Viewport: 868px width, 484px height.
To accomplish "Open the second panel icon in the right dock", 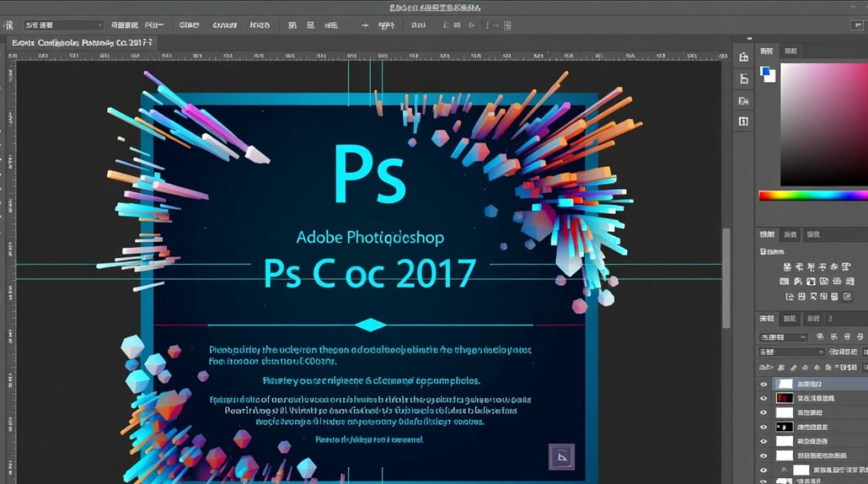I will (x=743, y=79).
